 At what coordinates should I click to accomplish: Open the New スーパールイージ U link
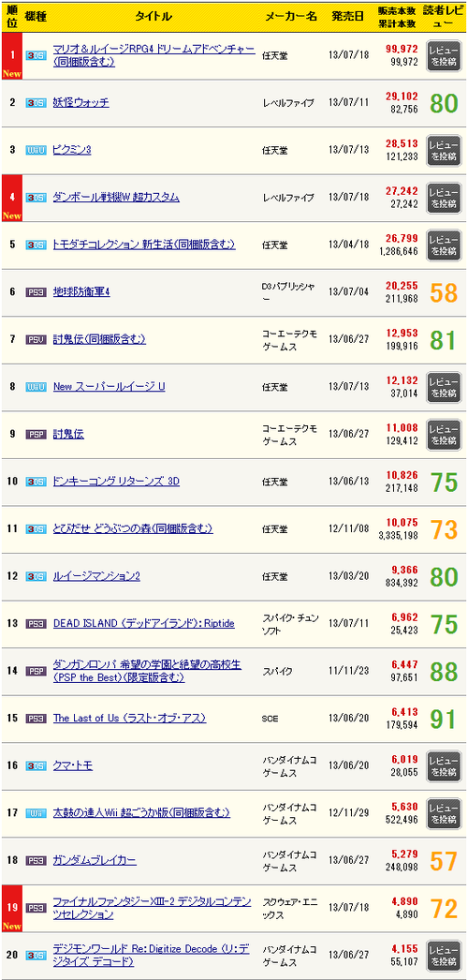110,387
